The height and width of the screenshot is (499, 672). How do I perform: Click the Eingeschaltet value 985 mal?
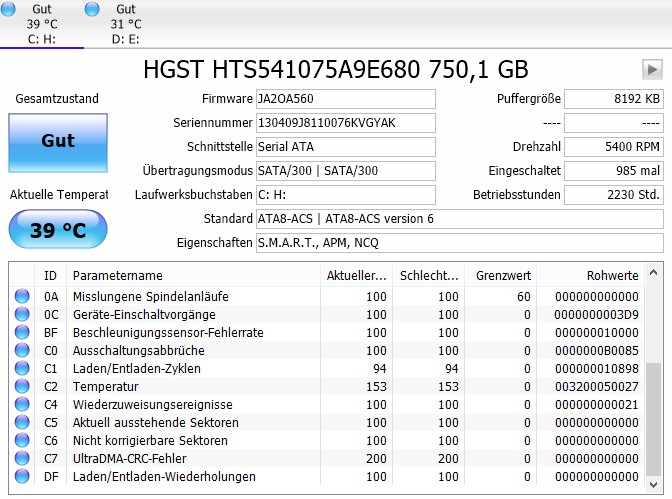click(614, 171)
